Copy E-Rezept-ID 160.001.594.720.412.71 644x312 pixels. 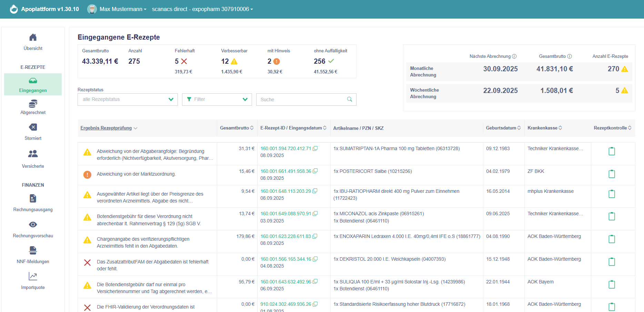315,148
